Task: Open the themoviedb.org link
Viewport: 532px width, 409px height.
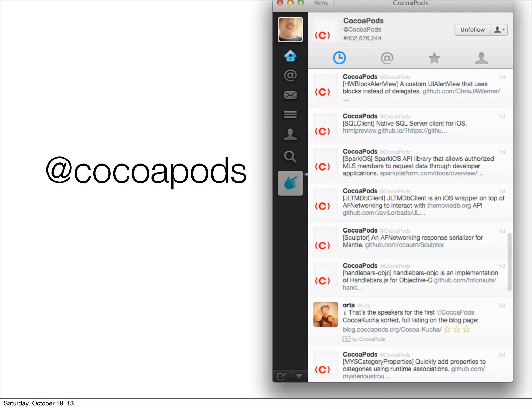Action: click(449, 206)
